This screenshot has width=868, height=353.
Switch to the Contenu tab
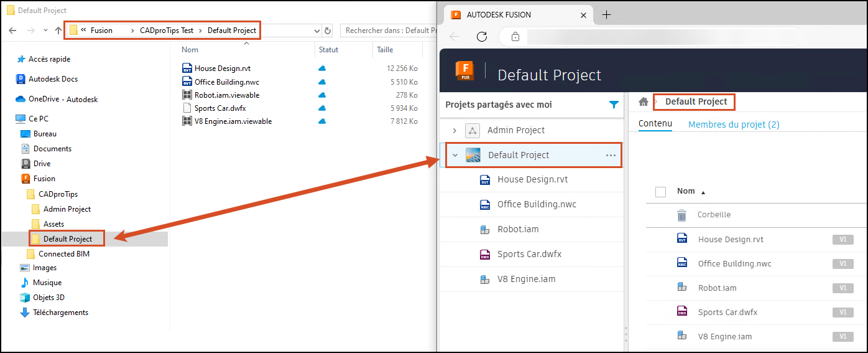(x=655, y=124)
